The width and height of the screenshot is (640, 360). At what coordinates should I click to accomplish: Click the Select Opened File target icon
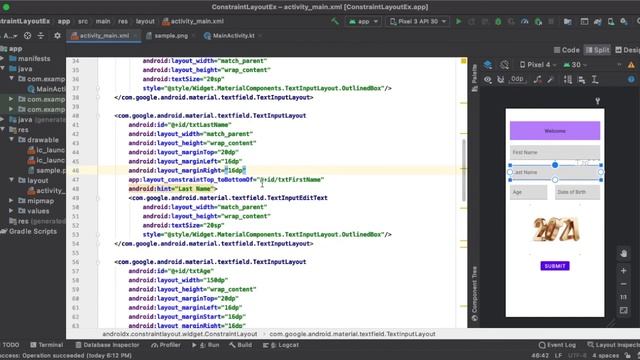pos(27,36)
